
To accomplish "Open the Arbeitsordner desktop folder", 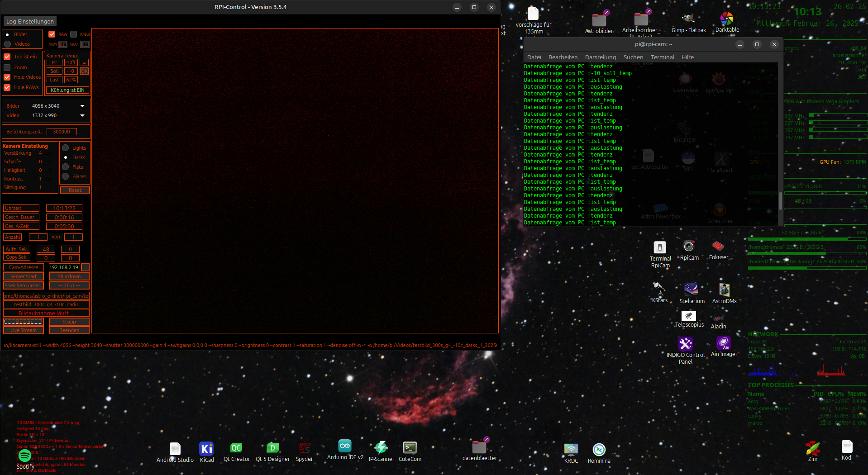I will [641, 22].
